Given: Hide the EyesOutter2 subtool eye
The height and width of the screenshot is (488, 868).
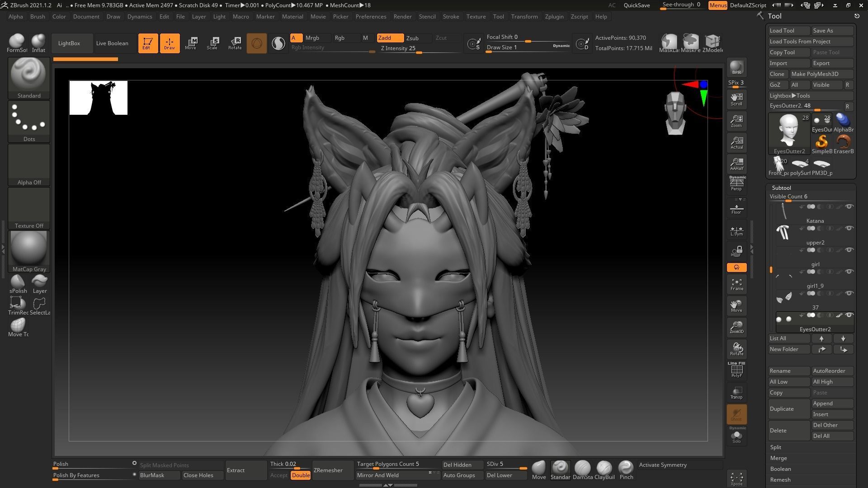Looking at the screenshot, I should [x=849, y=315].
